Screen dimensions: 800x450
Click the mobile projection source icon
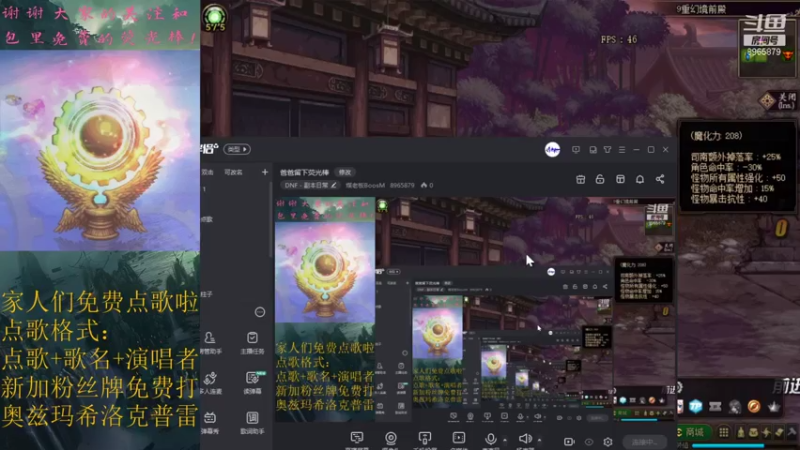tap(424, 438)
